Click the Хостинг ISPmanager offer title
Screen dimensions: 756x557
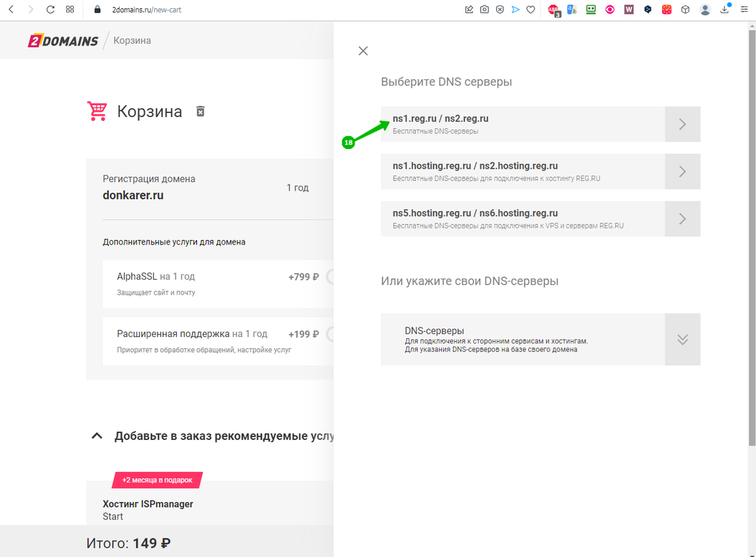tap(148, 504)
